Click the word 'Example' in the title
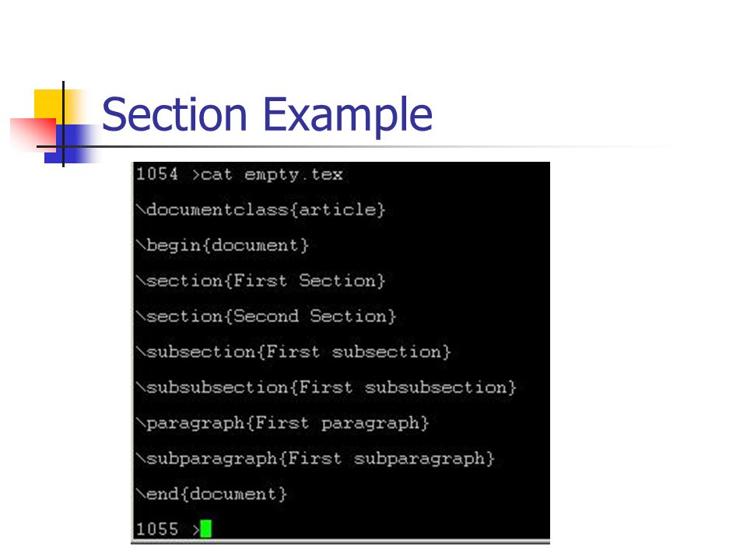The image size is (747, 560). [x=348, y=115]
